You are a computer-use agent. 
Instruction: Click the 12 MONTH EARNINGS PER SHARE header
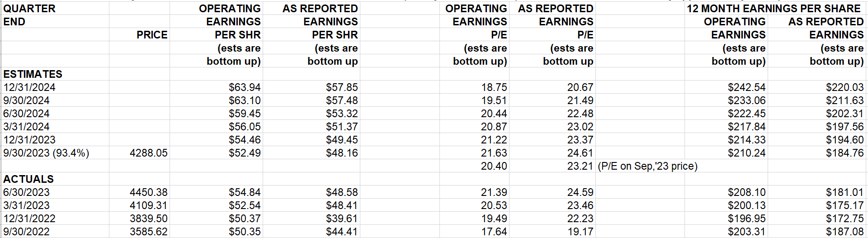pyautogui.click(x=774, y=9)
